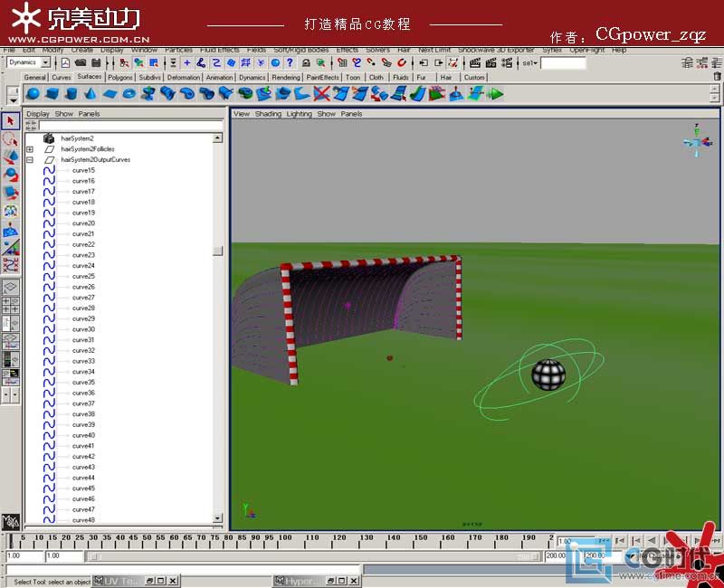Create a NURBS cube from the shelf

(52, 94)
